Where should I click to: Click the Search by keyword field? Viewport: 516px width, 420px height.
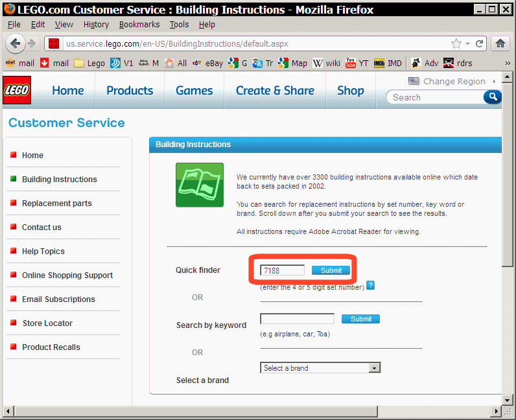[297, 319]
